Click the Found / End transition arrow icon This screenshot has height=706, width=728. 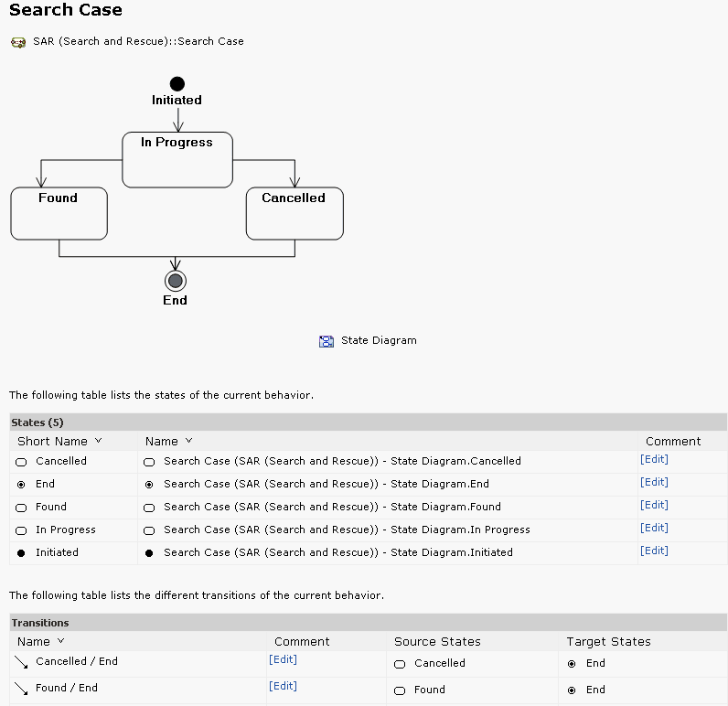pos(21,689)
